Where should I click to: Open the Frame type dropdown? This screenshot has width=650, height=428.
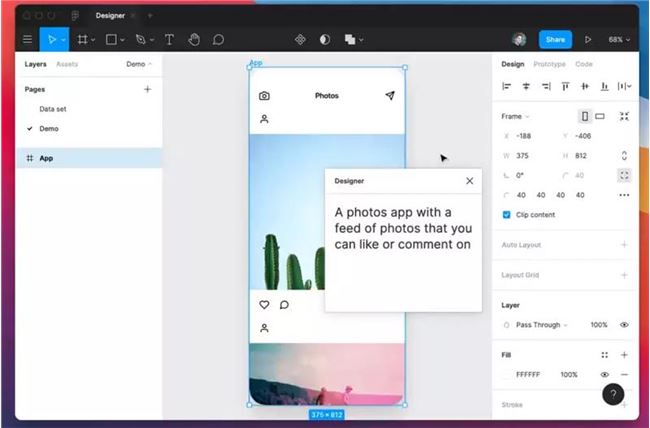(515, 116)
